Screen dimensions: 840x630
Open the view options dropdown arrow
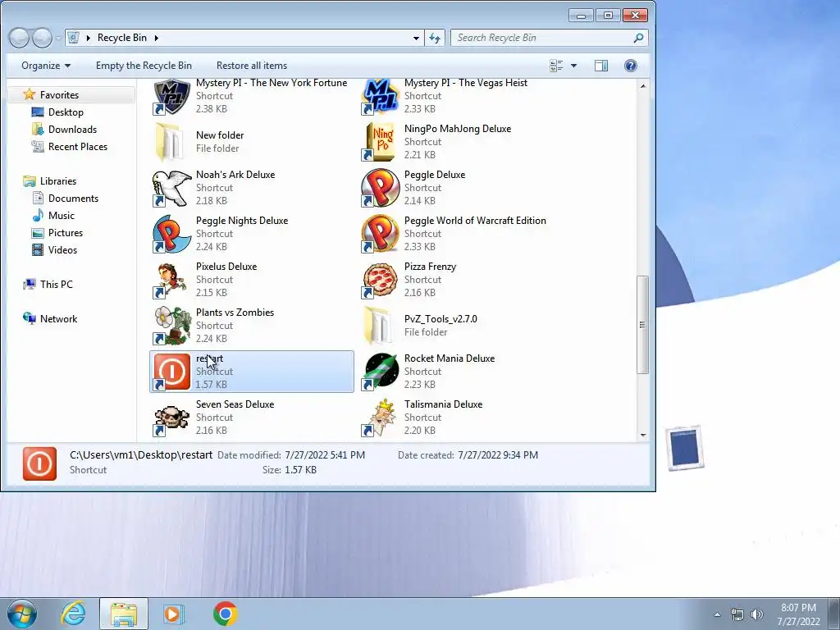[573, 66]
